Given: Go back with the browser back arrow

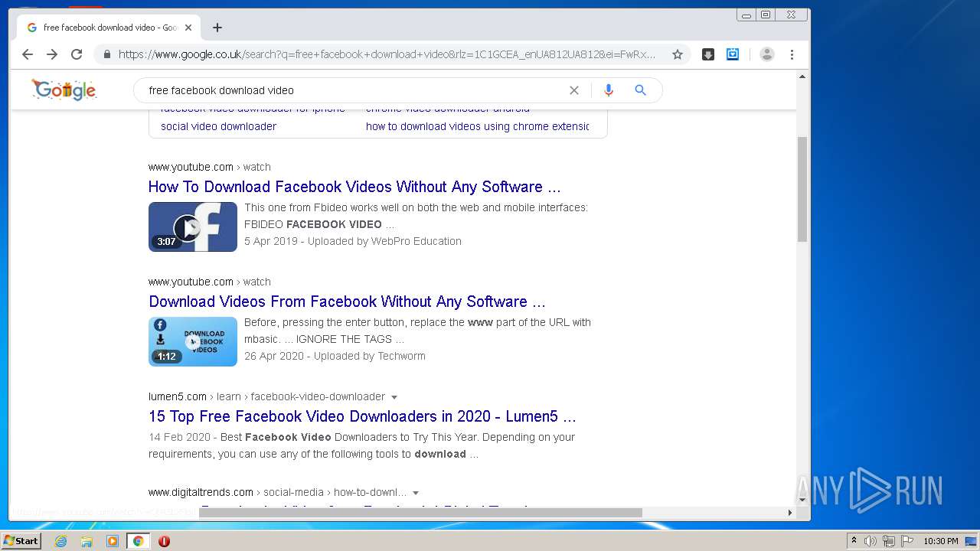Looking at the screenshot, I should tap(28, 54).
